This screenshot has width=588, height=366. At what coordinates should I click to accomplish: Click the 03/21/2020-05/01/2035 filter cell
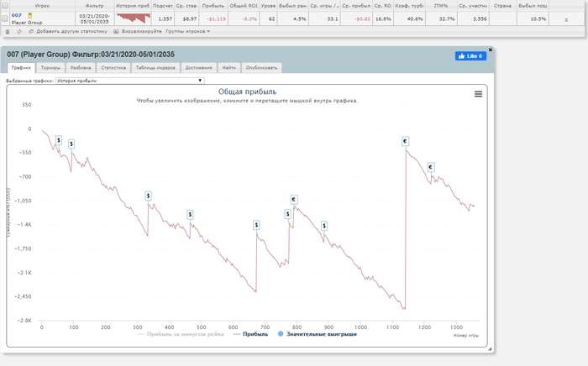(94, 18)
